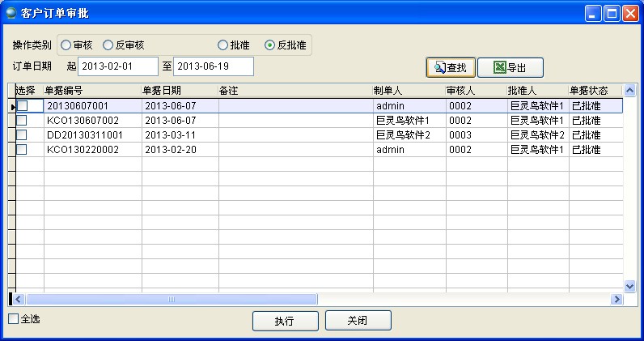Image resolution: width=644 pixels, height=341 pixels.
Task: Check the box for order KCO130220002
Action: 22,150
